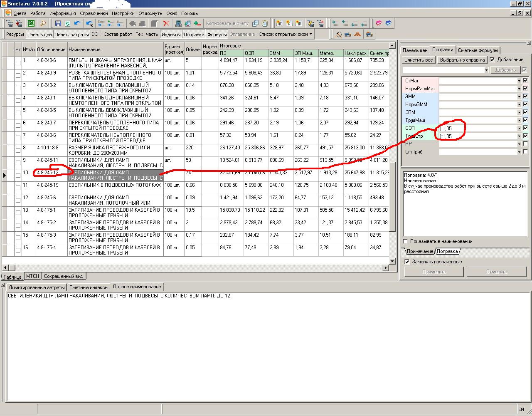
Task: Open the dropdown for ТрудМаш field
Action: (519, 120)
